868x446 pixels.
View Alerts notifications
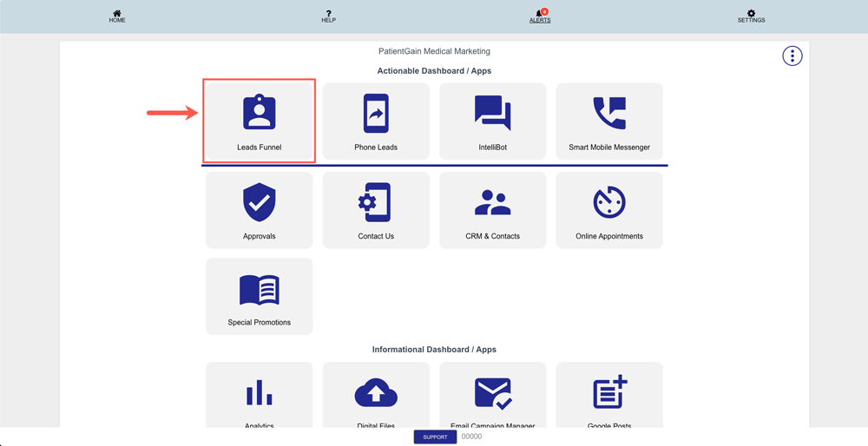(540, 16)
